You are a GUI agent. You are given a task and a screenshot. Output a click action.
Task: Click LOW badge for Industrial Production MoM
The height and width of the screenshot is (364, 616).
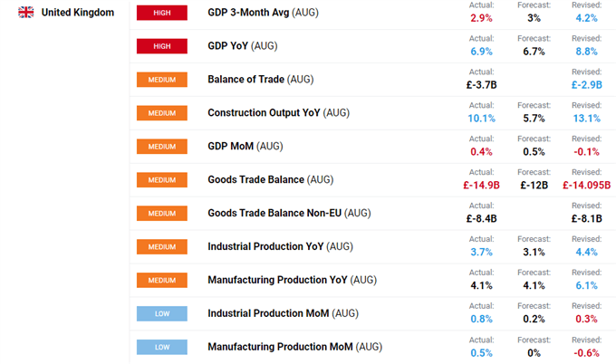point(162,313)
